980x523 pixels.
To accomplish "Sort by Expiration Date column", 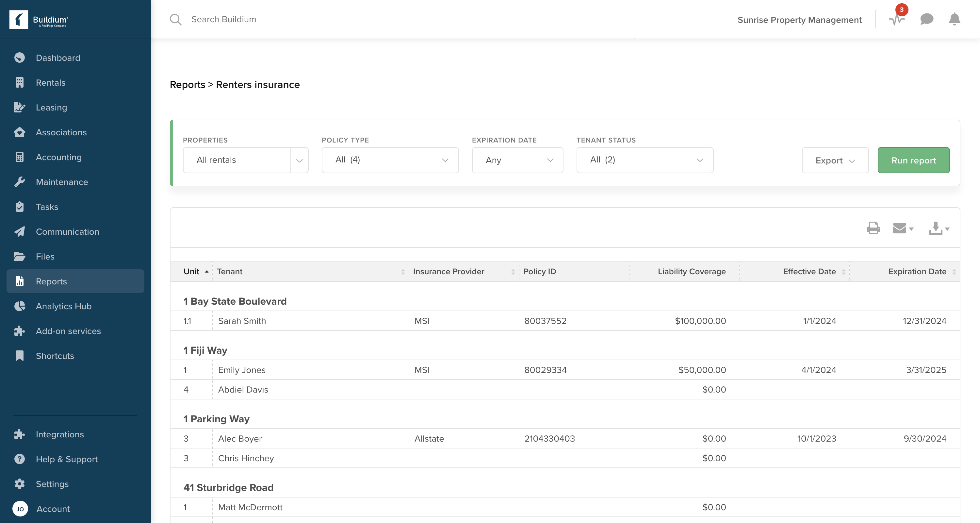I will point(917,271).
